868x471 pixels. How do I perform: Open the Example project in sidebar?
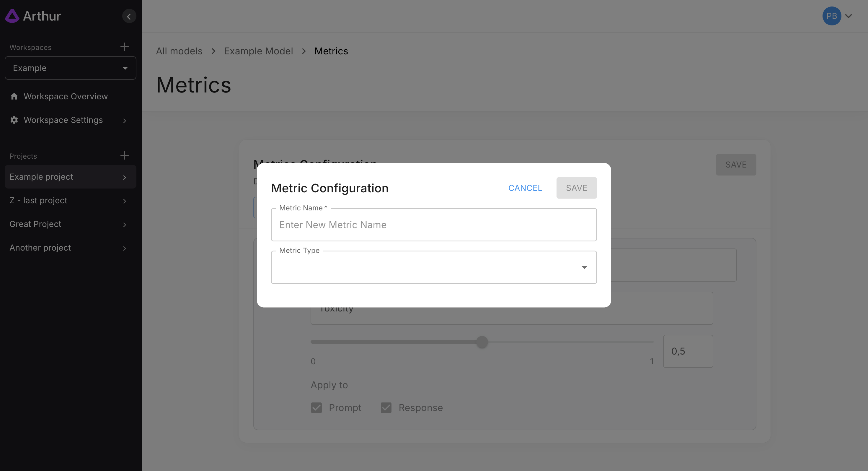[x=70, y=177]
